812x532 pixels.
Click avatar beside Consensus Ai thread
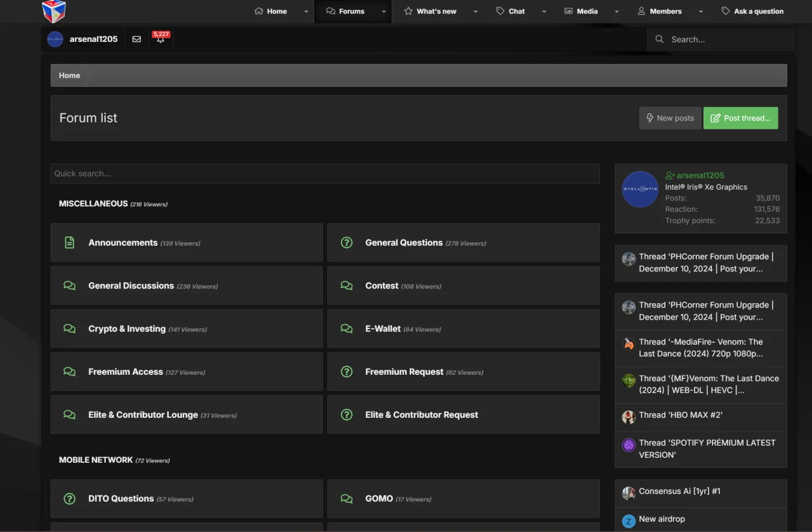629,493
